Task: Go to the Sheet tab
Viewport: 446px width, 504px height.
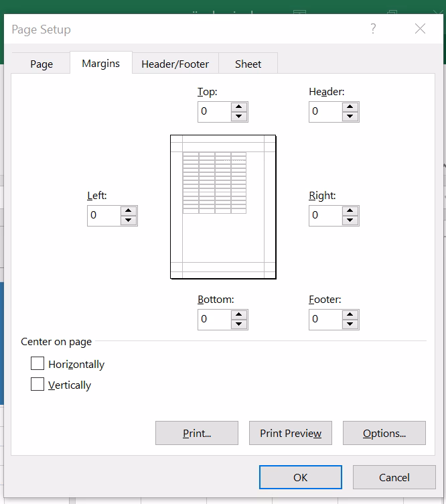Action: 248,64
